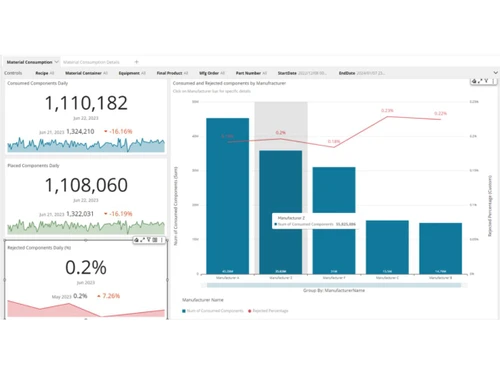Open the Equipment control filter
Viewport: 500px width, 375px height.
(132, 73)
